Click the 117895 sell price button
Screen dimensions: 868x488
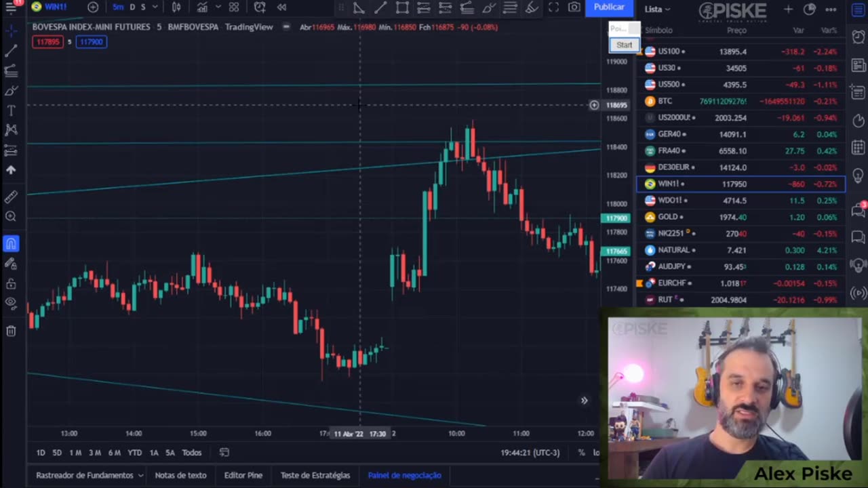47,42
